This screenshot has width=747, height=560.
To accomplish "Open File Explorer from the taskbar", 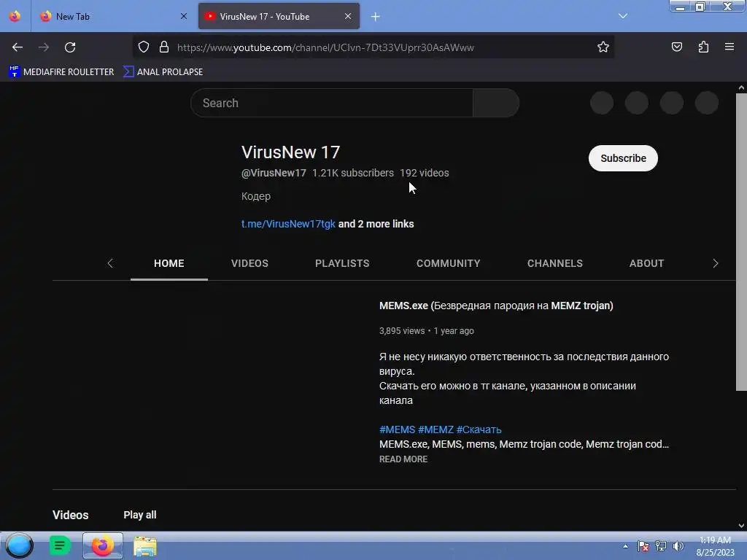I will [x=145, y=546].
